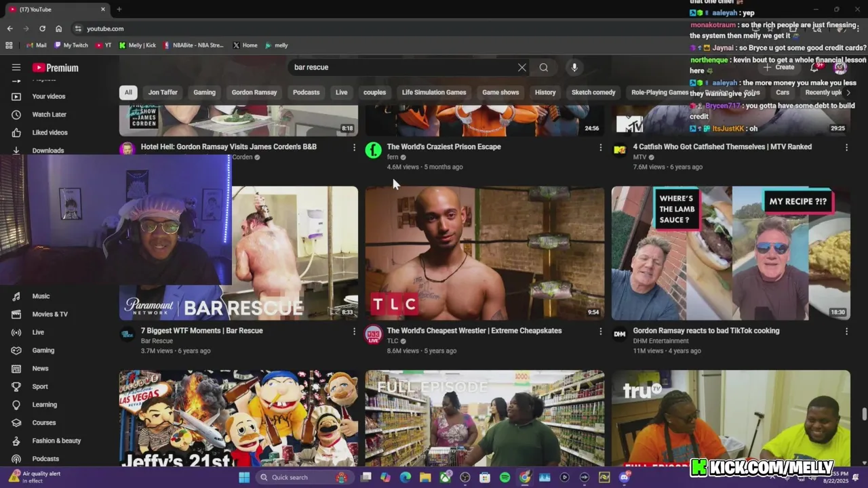Open the X Home bookmark
Viewport: 868px width, 488px height.
tap(245, 45)
